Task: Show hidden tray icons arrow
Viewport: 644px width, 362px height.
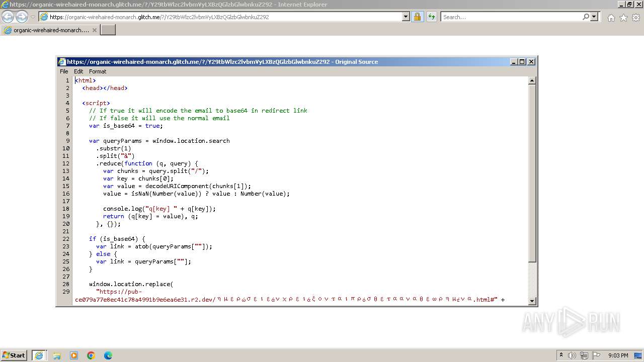Action: (x=561, y=355)
